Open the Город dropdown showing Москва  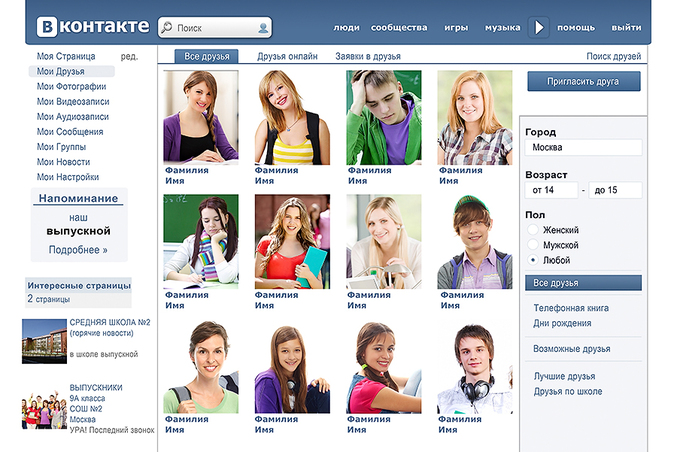click(583, 148)
